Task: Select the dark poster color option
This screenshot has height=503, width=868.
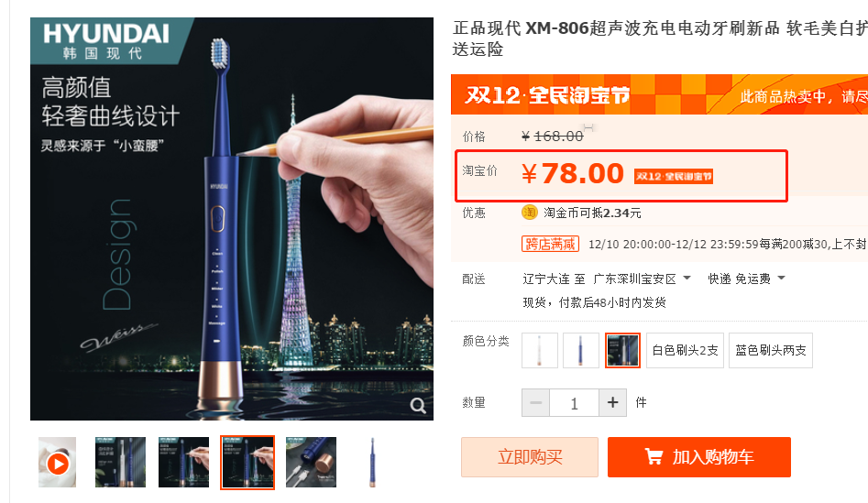Action: tap(622, 350)
